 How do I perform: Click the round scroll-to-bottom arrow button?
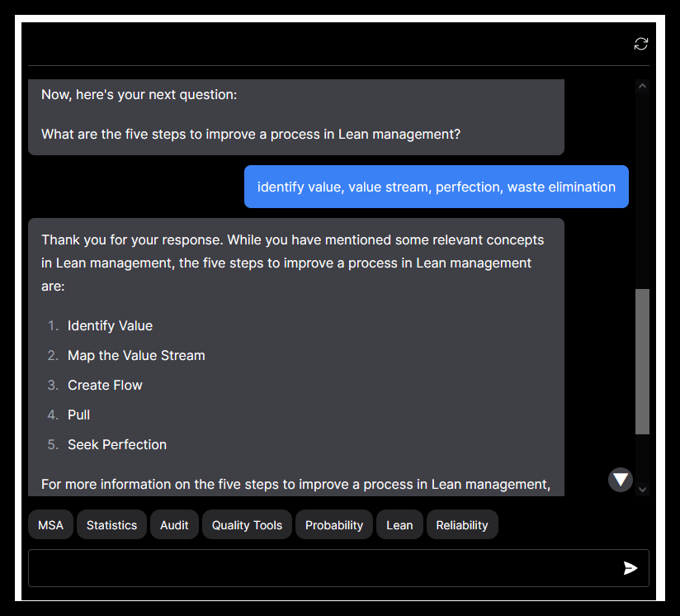[621, 479]
